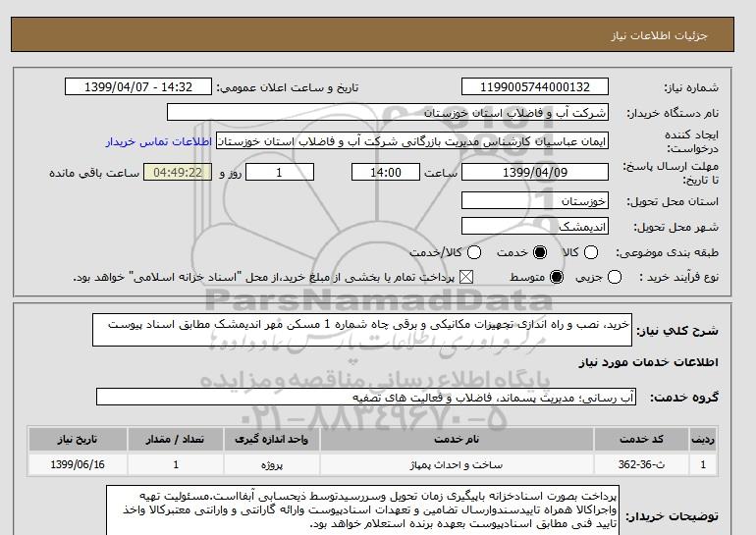The width and height of the screenshot is (756, 535).
Task: Choose the جزیی purchase process option
Action: (x=615, y=277)
